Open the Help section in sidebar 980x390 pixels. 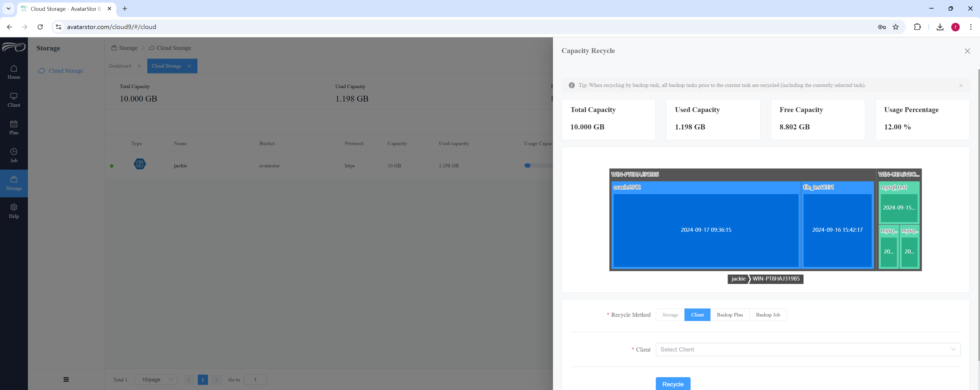coord(14,211)
